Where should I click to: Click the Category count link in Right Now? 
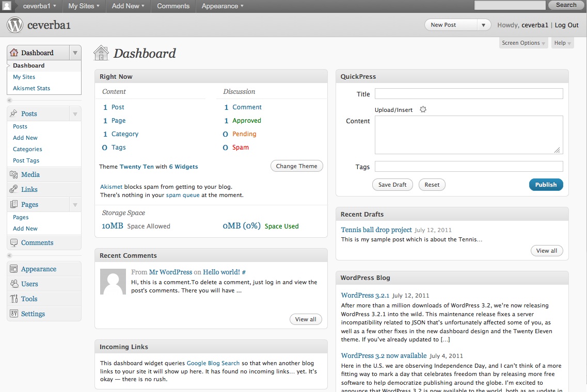105,134
